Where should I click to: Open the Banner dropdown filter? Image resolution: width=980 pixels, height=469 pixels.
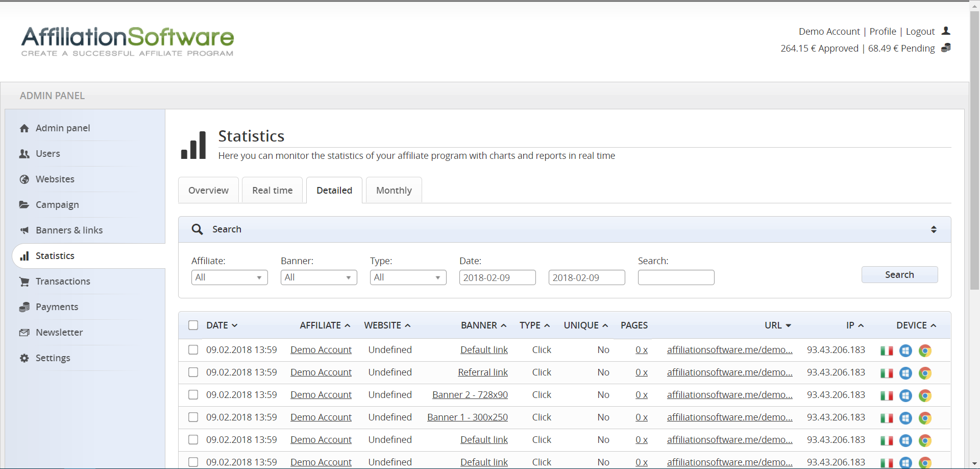319,277
